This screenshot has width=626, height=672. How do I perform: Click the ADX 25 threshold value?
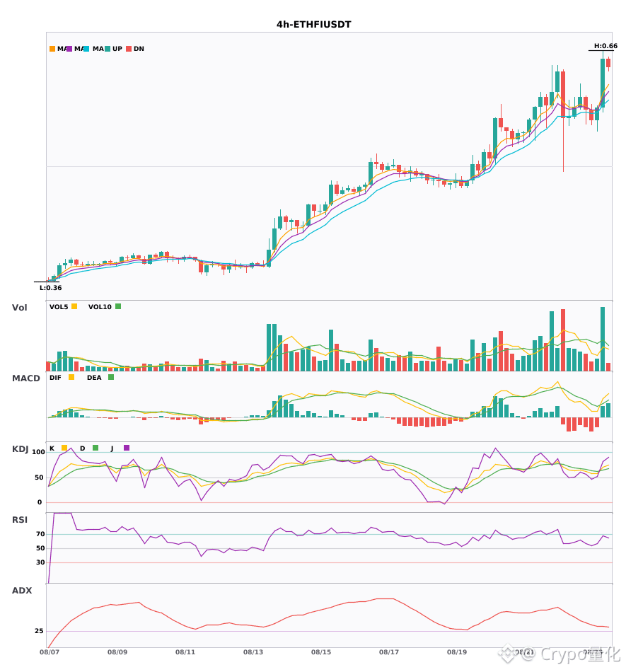(39, 631)
